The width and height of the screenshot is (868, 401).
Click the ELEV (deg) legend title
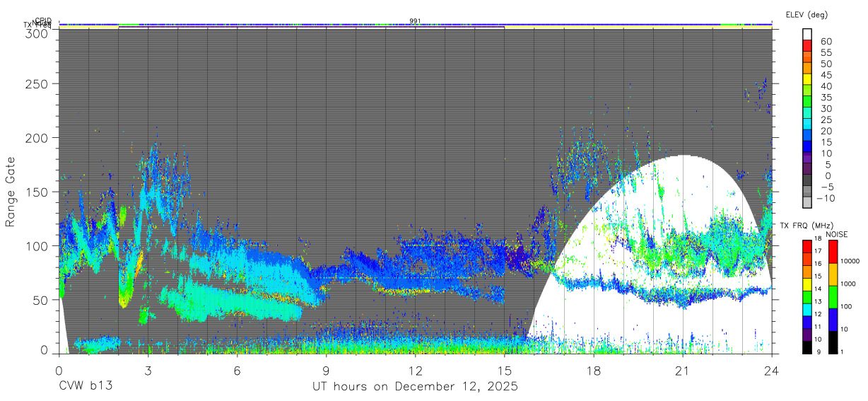807,14
